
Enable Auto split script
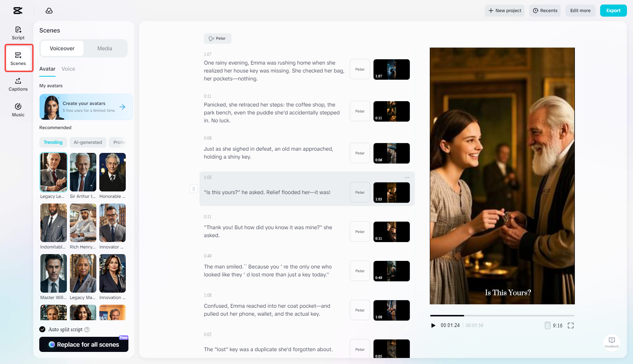coord(42,329)
